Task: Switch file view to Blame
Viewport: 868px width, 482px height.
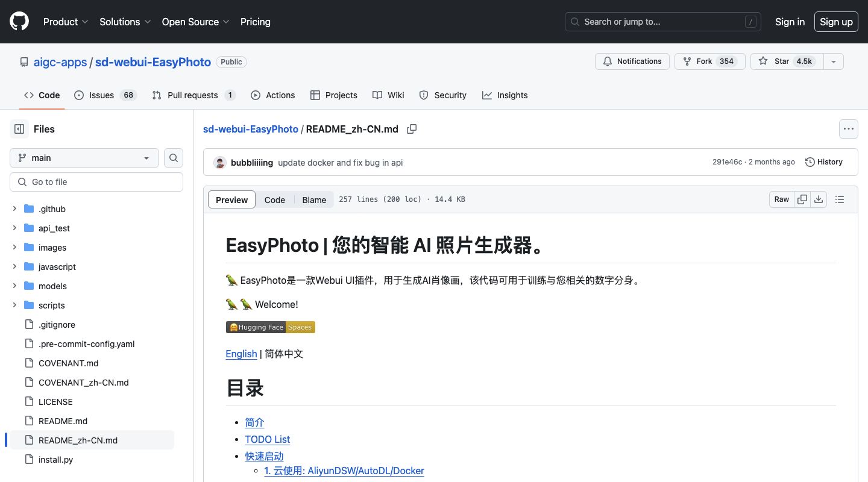Action: 314,200
